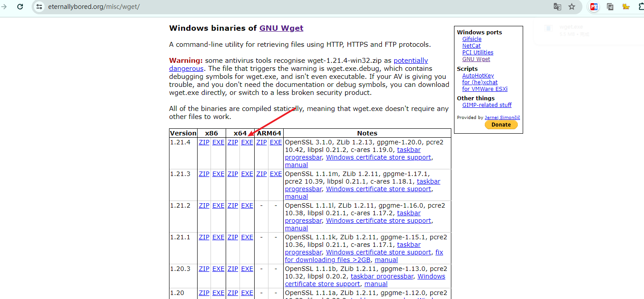Open the GNU Wget heading link
Viewport: 644px width, 299px height.
point(281,28)
